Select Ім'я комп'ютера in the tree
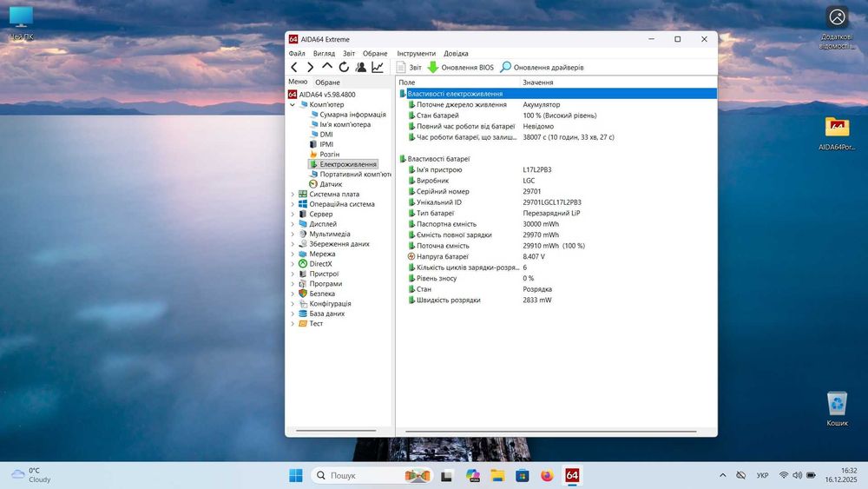This screenshot has height=489, width=868. tap(345, 124)
